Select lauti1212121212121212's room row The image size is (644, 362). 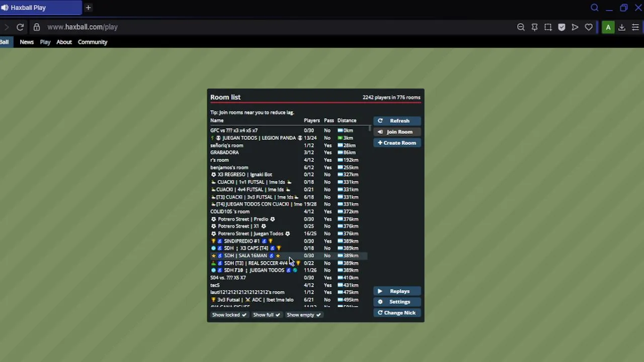[289, 292]
